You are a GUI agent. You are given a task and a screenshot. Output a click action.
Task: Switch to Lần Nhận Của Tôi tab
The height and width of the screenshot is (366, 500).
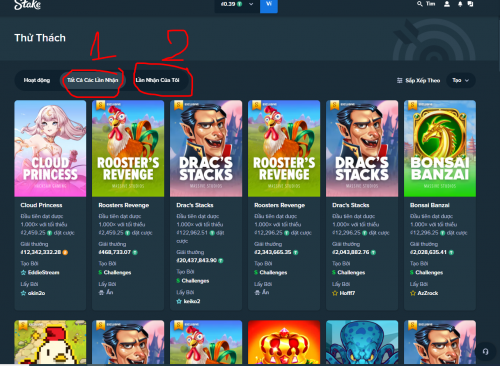click(157, 80)
